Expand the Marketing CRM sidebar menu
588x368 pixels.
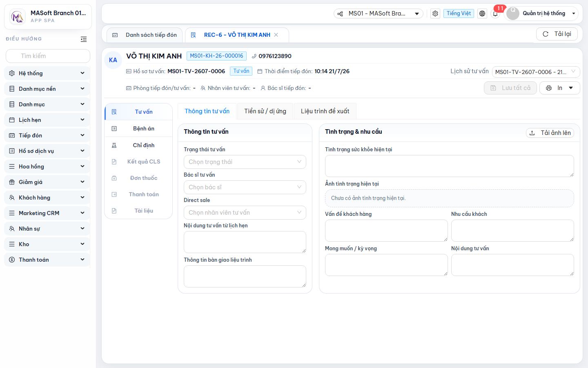coord(47,213)
